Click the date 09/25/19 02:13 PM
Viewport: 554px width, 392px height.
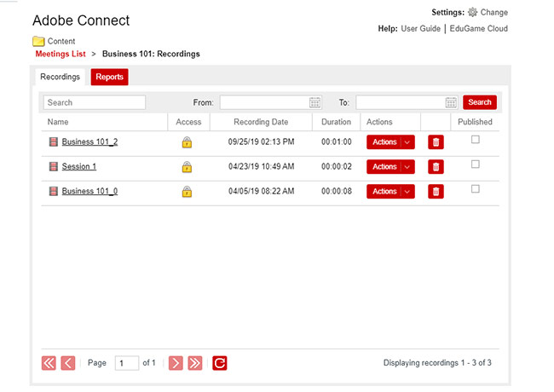[261, 142]
